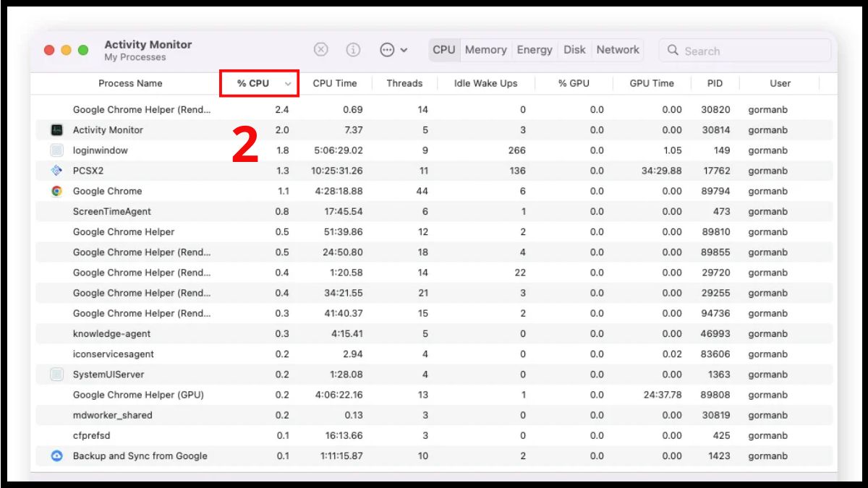Sort by Threads column header
The height and width of the screenshot is (488, 868).
(x=404, y=83)
